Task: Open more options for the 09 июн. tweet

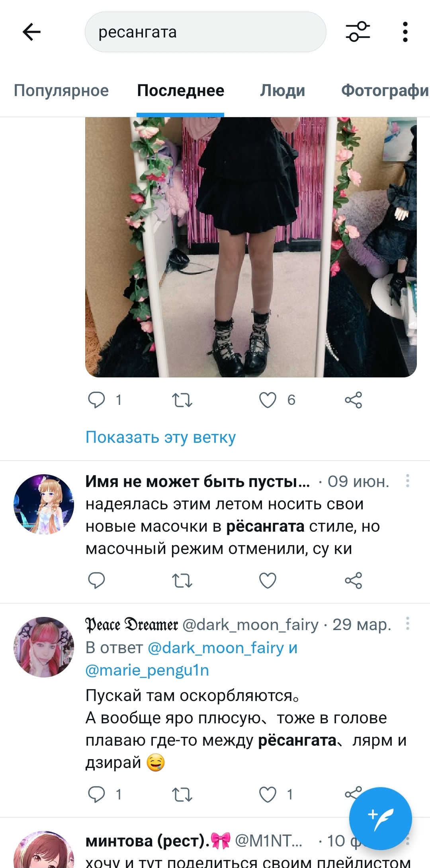Action: pyautogui.click(x=408, y=481)
